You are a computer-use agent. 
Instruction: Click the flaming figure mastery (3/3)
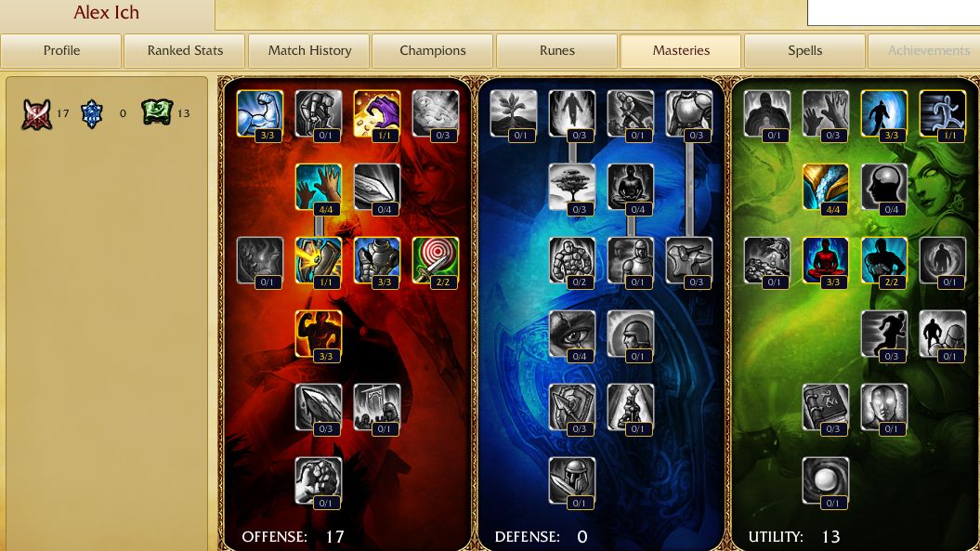pos(319,334)
